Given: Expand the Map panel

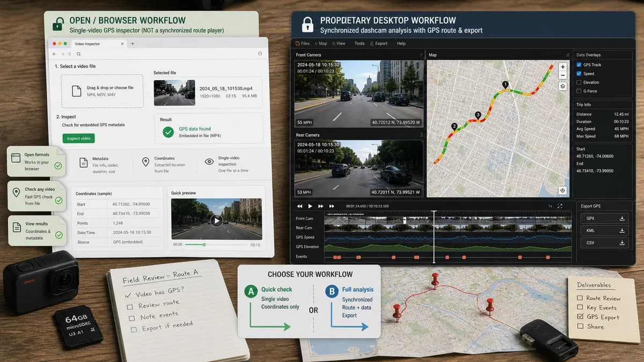Looking at the screenshot, I should [x=568, y=55].
